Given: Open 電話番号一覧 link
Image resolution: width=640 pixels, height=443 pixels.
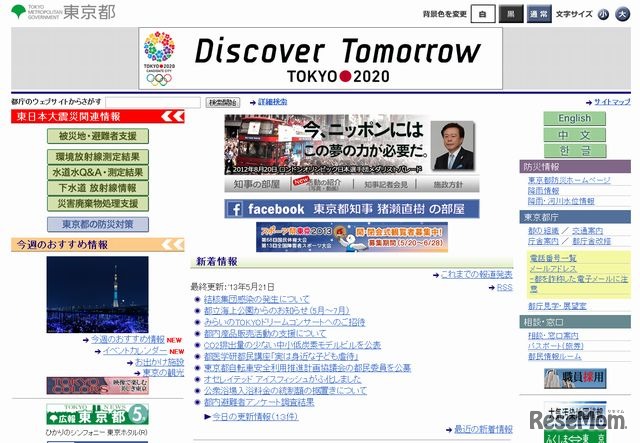Looking at the screenshot, I should pyautogui.click(x=553, y=258).
